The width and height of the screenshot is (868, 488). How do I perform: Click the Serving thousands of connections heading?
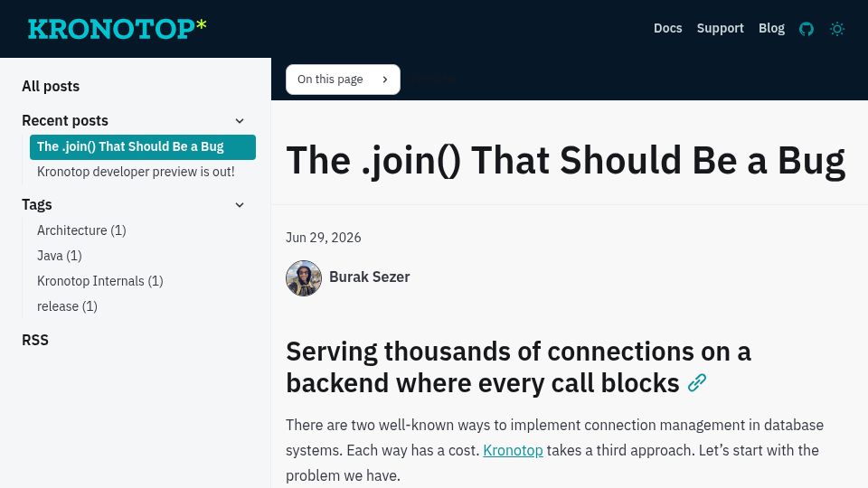[518, 368]
